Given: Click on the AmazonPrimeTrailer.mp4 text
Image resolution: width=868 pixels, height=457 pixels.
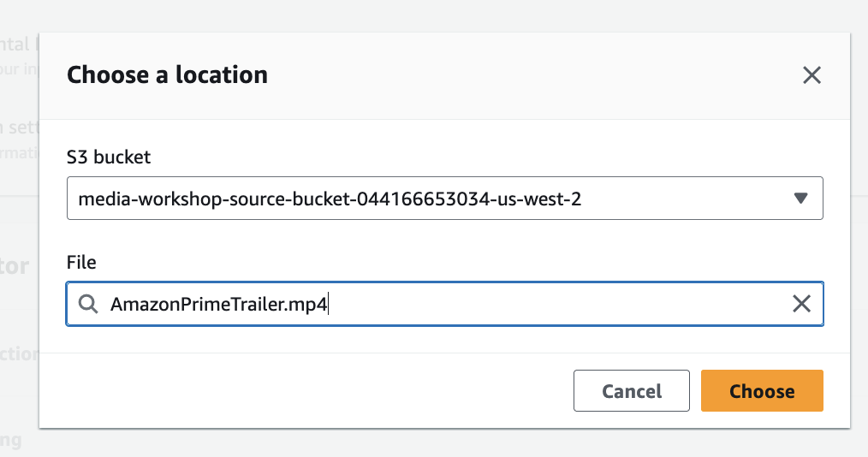Looking at the screenshot, I should 218,304.
